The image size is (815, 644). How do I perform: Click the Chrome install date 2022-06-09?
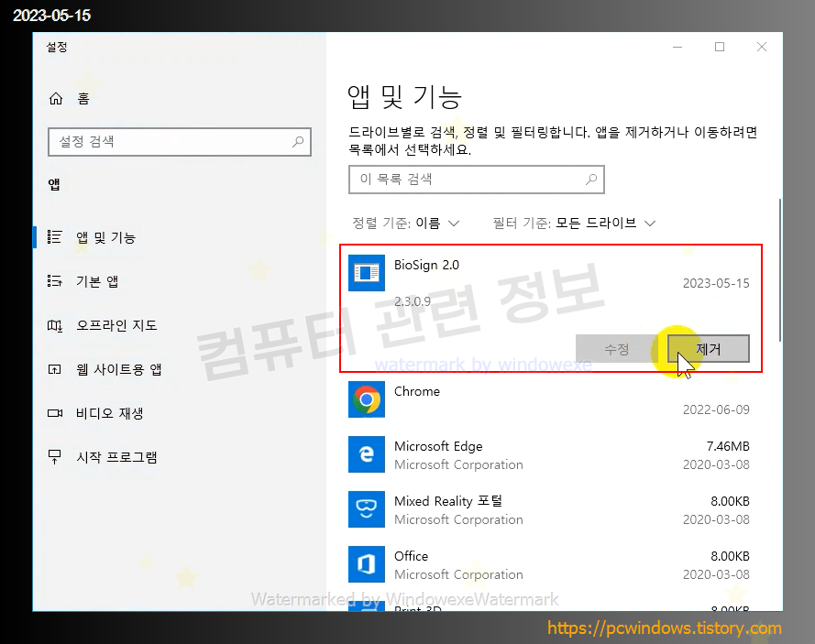pyautogui.click(x=716, y=409)
